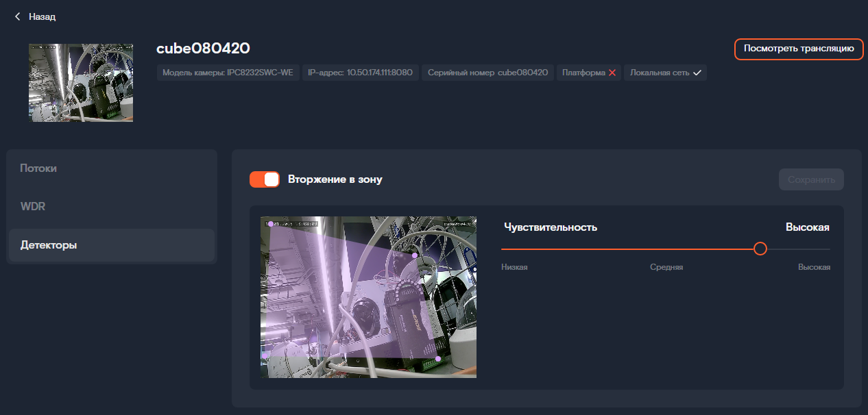The width and height of the screenshot is (868, 415).
Task: Click the Сохранить button
Action: pos(811,179)
